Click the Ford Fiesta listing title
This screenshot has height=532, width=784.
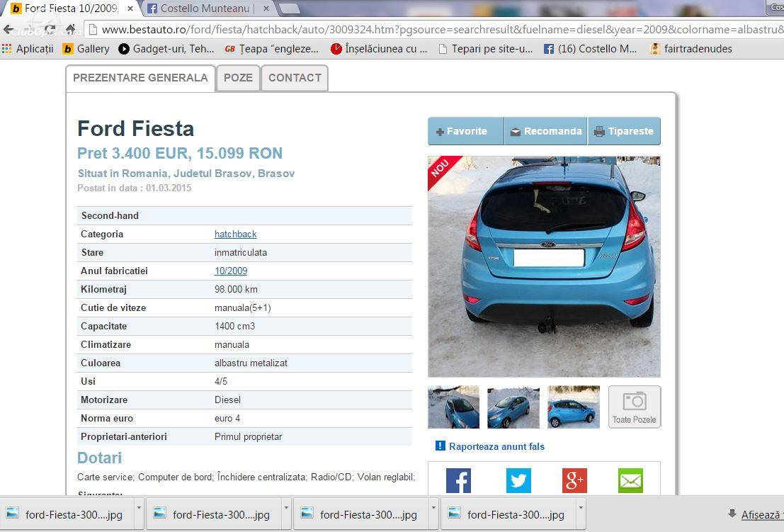pos(135,128)
